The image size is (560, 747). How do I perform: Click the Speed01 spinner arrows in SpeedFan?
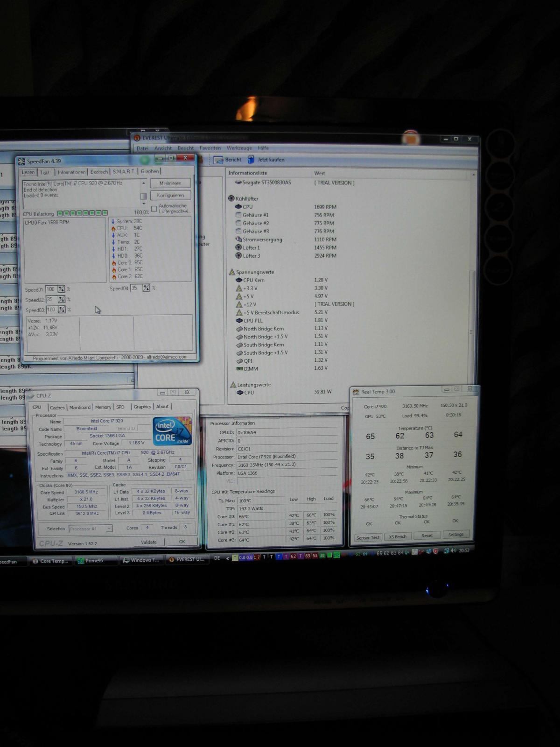(61, 289)
